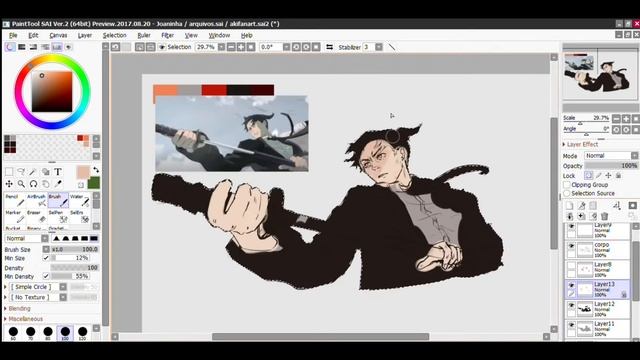This screenshot has height=360, width=640.
Task: Select the 100 brush size preset
Action: point(65,333)
